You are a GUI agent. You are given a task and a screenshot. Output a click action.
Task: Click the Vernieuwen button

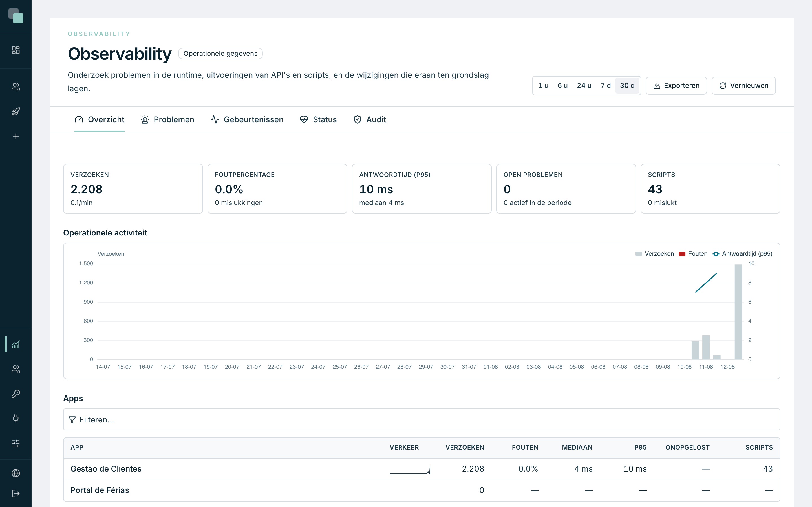click(743, 86)
